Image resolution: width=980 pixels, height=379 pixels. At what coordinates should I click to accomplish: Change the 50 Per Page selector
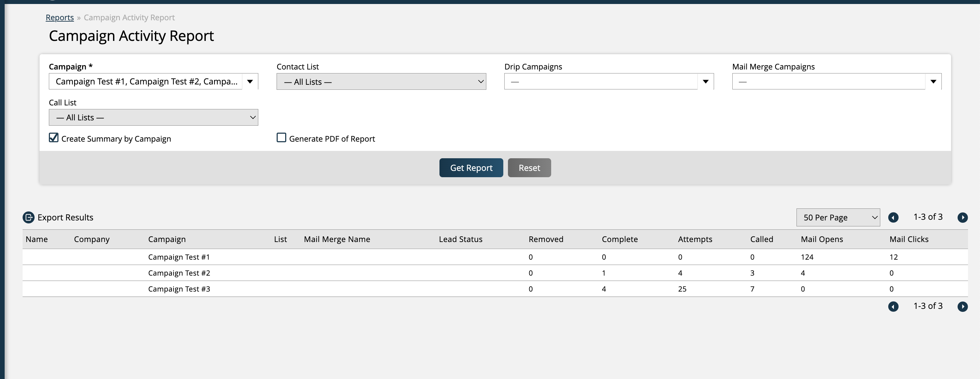point(838,217)
